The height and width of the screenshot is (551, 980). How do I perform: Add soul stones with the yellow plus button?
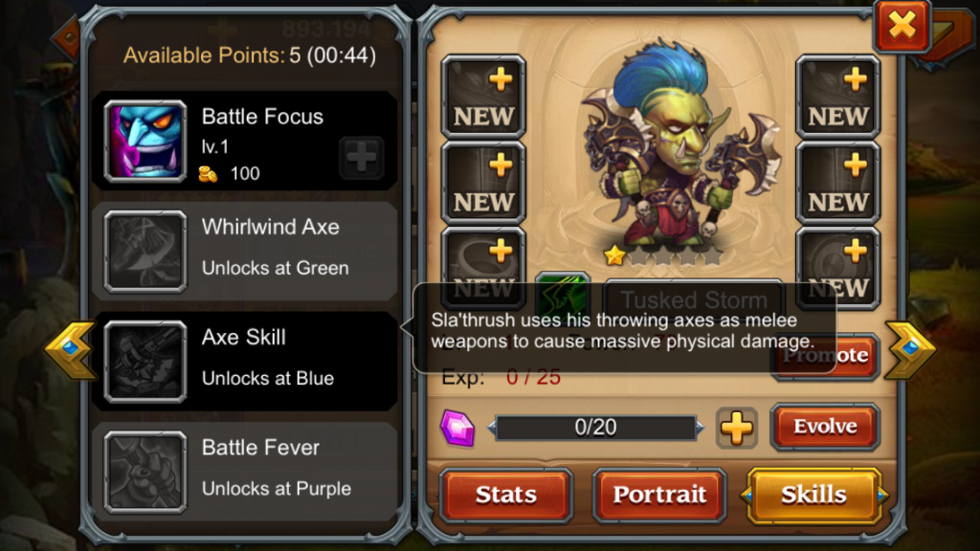pos(736,429)
